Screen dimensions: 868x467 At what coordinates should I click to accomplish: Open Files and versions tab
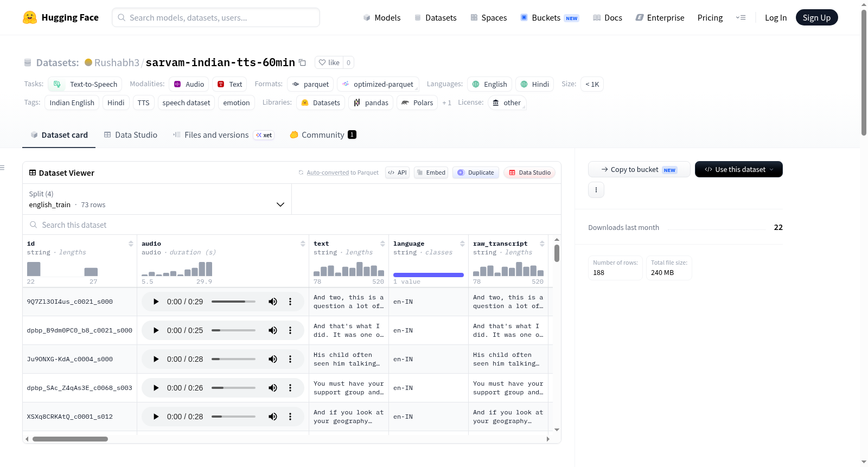click(x=223, y=135)
